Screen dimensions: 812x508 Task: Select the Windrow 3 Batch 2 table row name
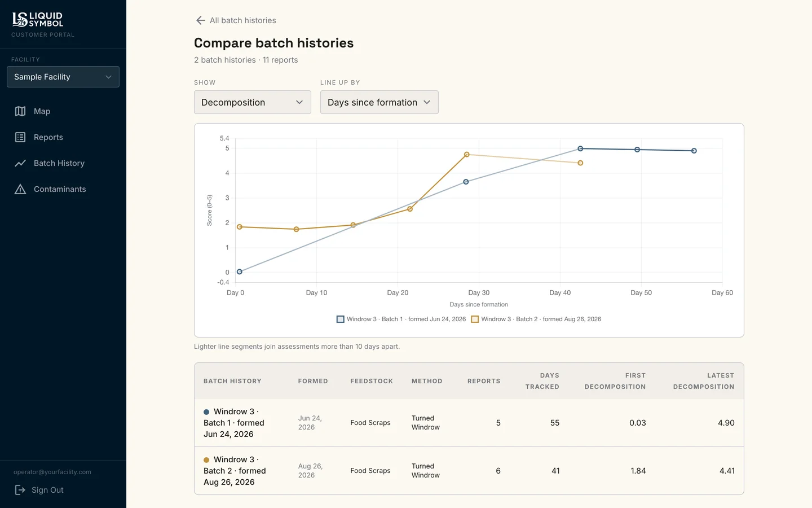[235, 471]
